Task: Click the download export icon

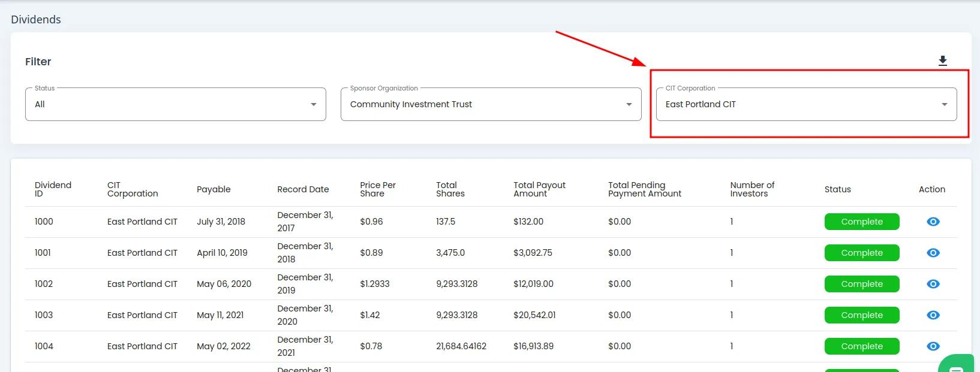Action: coord(942,61)
